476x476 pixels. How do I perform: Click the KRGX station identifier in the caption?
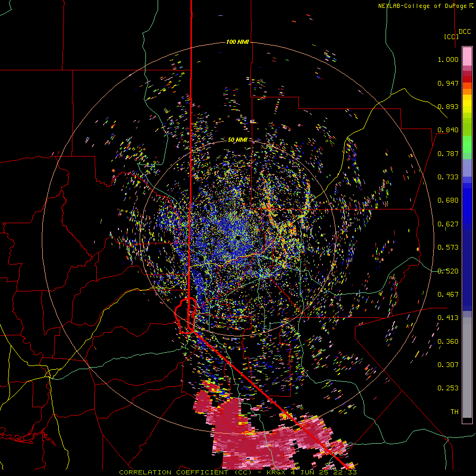click(x=276, y=472)
